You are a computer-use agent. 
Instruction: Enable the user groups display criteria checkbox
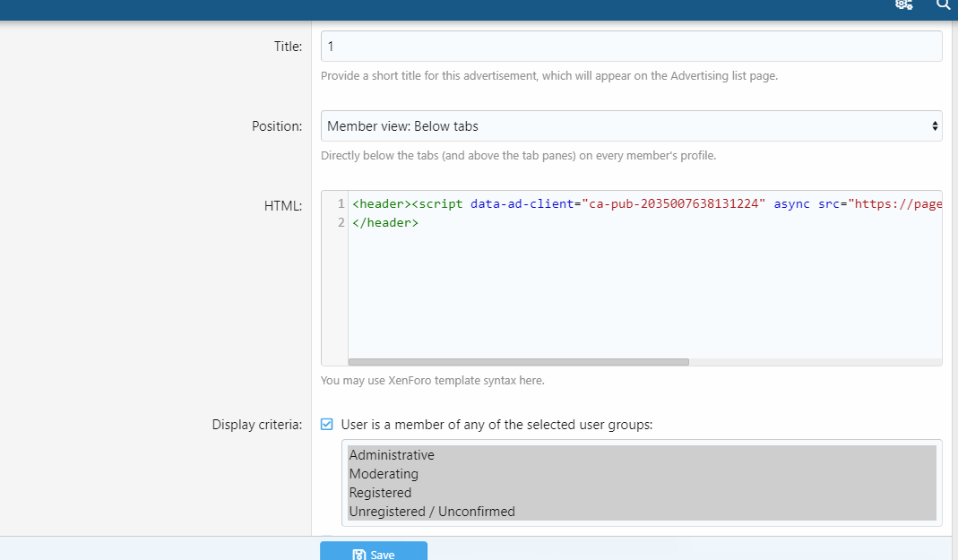click(x=327, y=425)
